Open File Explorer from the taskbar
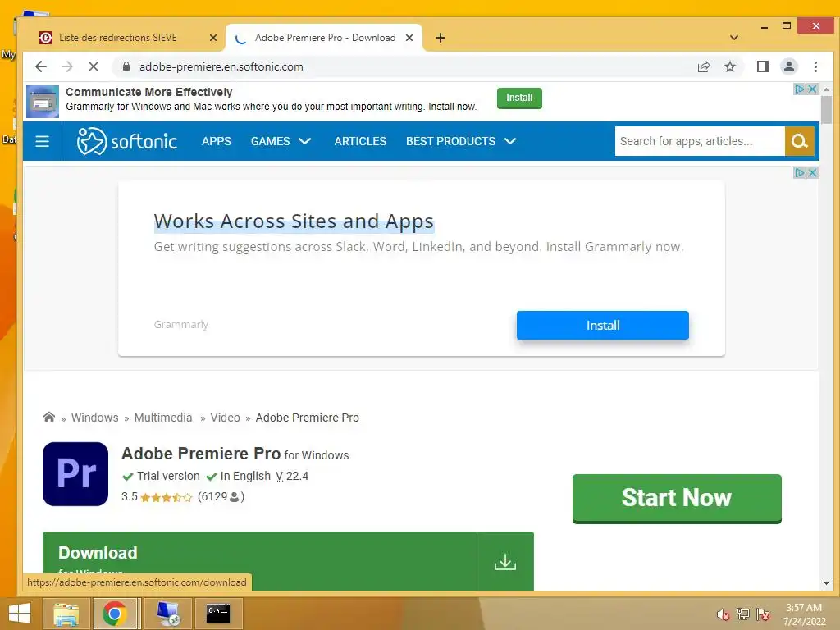840x630 pixels. [x=66, y=614]
